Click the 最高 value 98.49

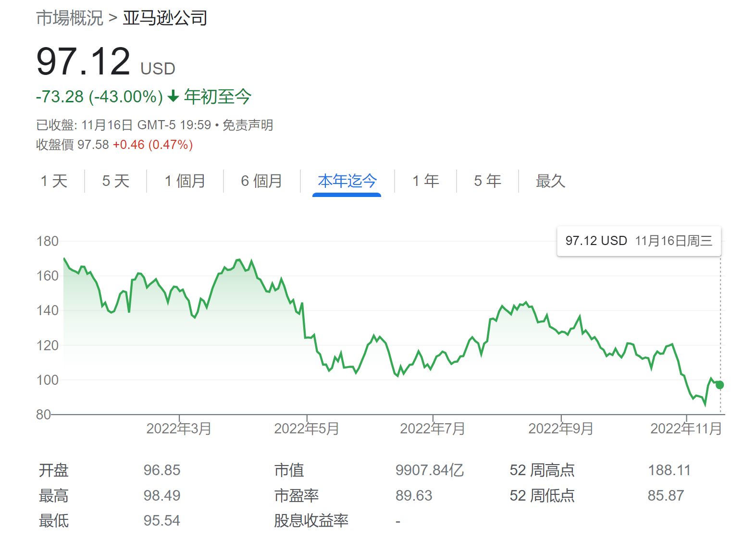162,495
